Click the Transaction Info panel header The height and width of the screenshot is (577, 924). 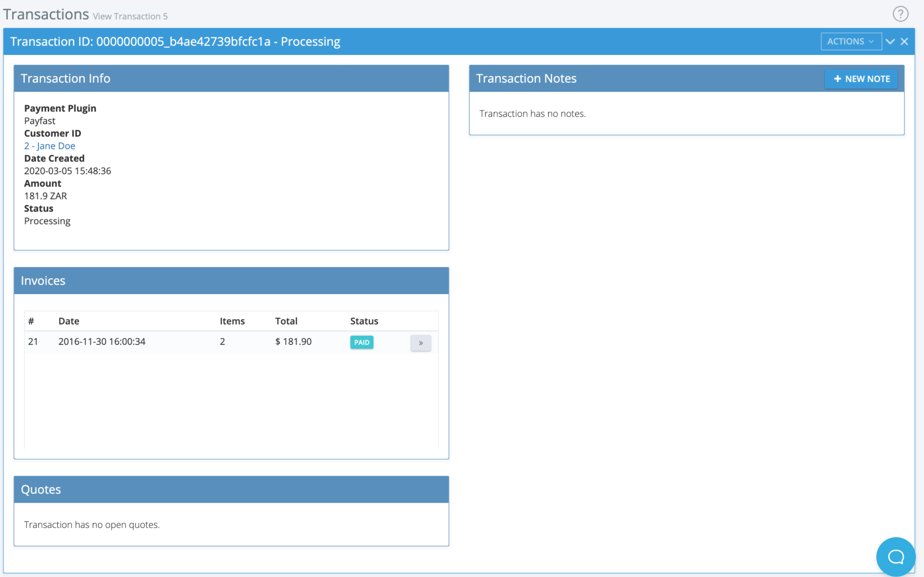(x=66, y=79)
